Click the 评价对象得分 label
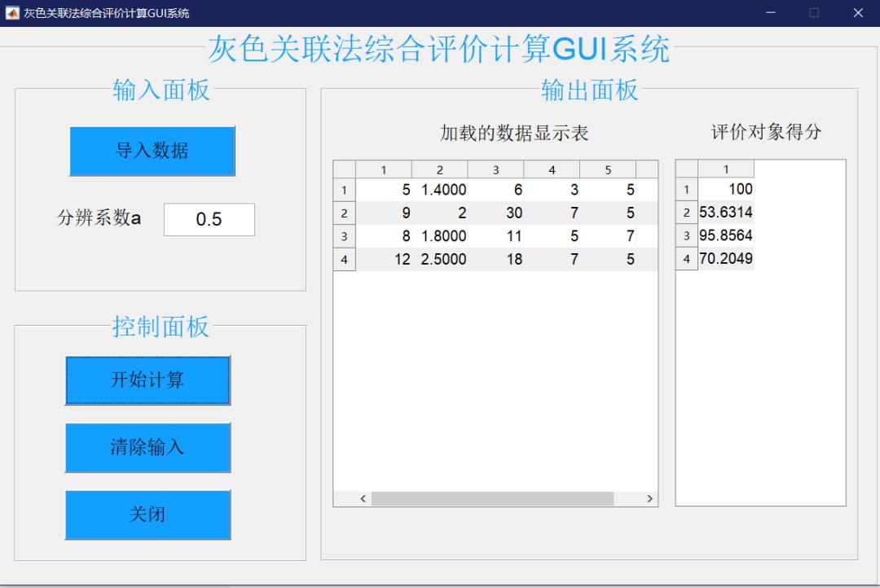 tap(766, 132)
